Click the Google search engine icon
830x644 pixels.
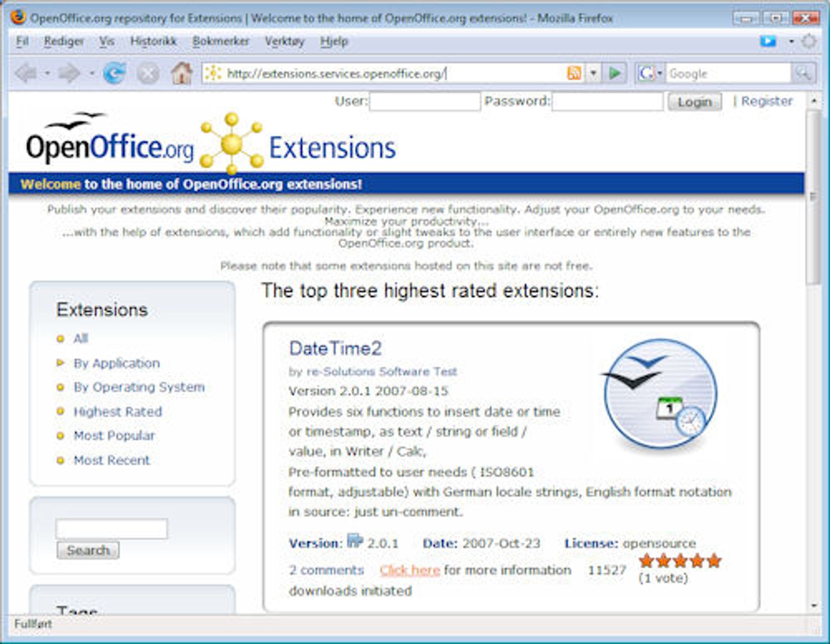646,73
